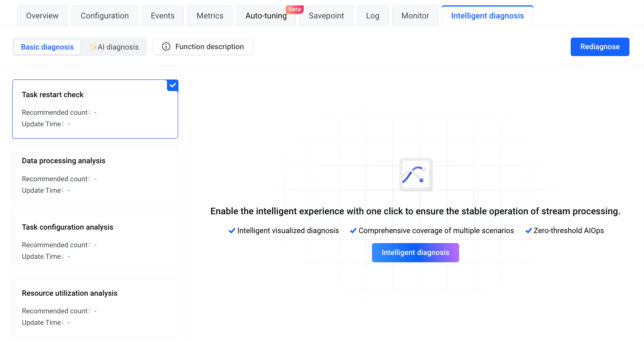Open the Function description button
The image size is (644, 341).
tap(203, 47)
